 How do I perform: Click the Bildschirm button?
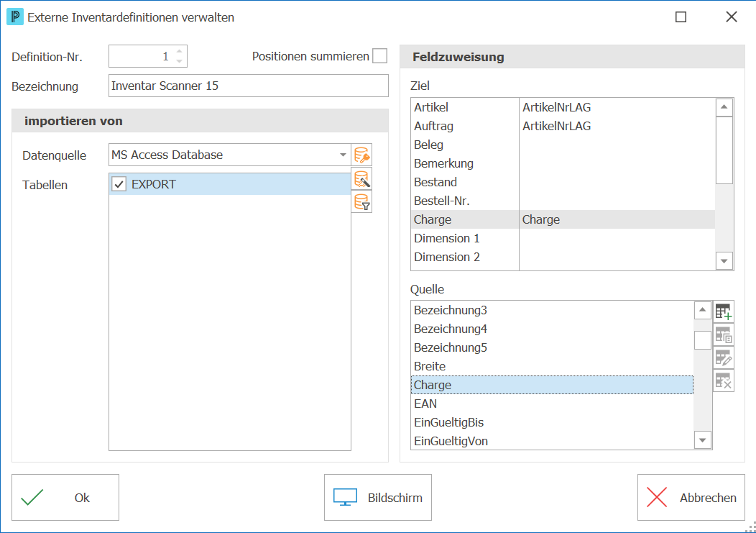[377, 497]
